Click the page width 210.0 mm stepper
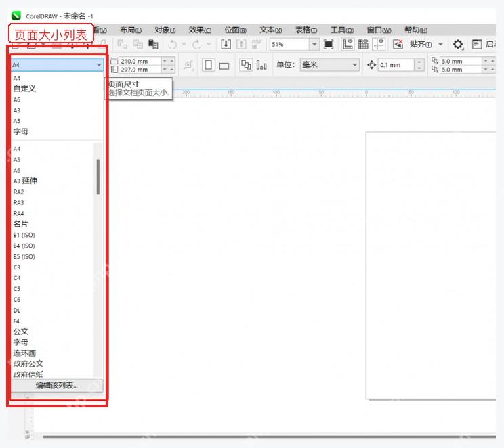504x448 pixels. click(168, 61)
